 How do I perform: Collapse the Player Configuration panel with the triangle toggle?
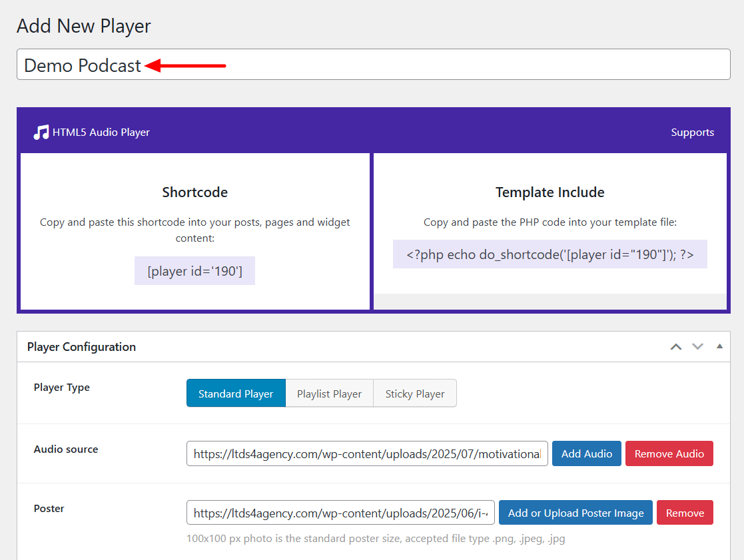coord(719,346)
